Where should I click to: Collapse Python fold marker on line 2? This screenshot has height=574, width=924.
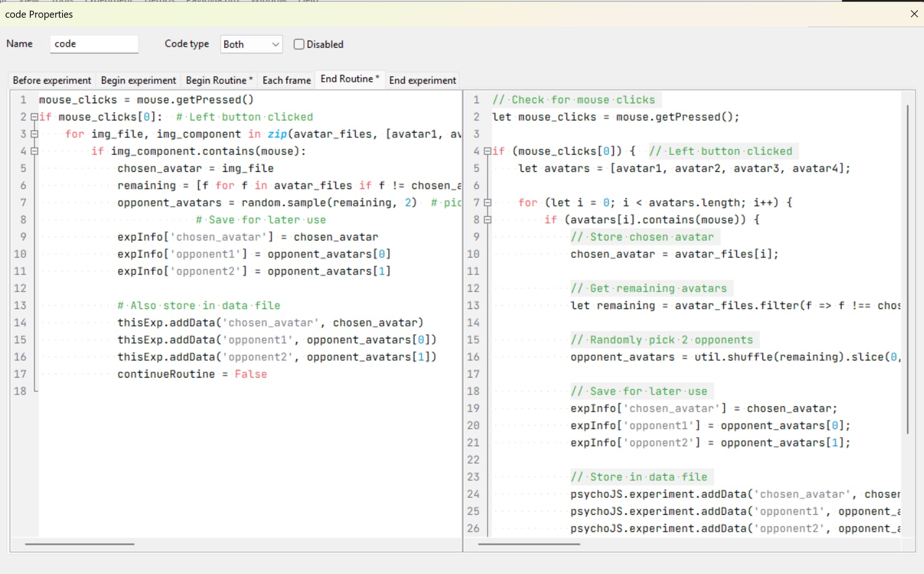pos(34,117)
